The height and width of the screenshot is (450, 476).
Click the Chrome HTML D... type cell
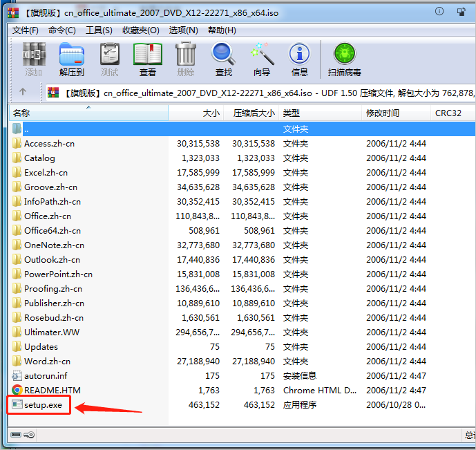[320, 390]
